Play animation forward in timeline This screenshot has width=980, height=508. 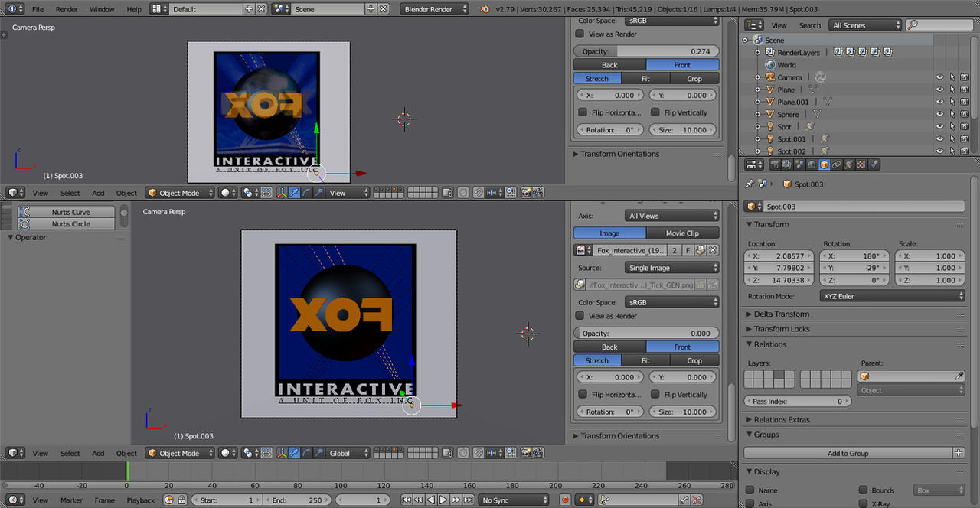[443, 500]
